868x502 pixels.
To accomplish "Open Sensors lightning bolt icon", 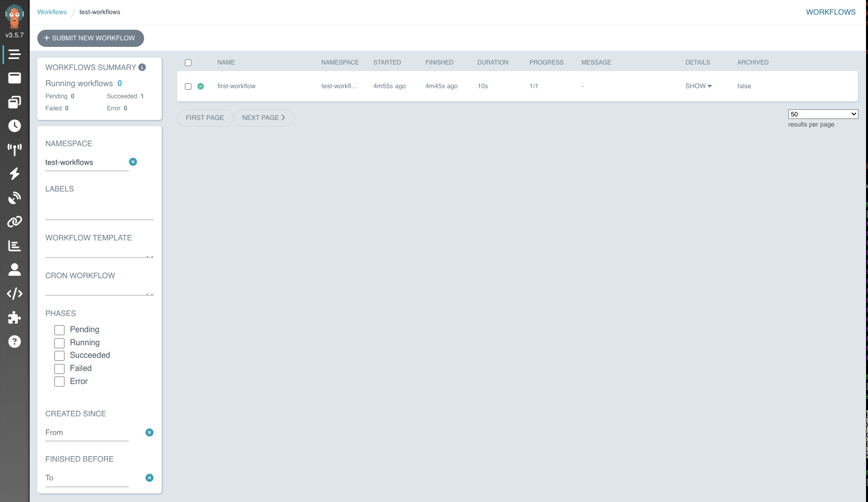I will [14, 174].
